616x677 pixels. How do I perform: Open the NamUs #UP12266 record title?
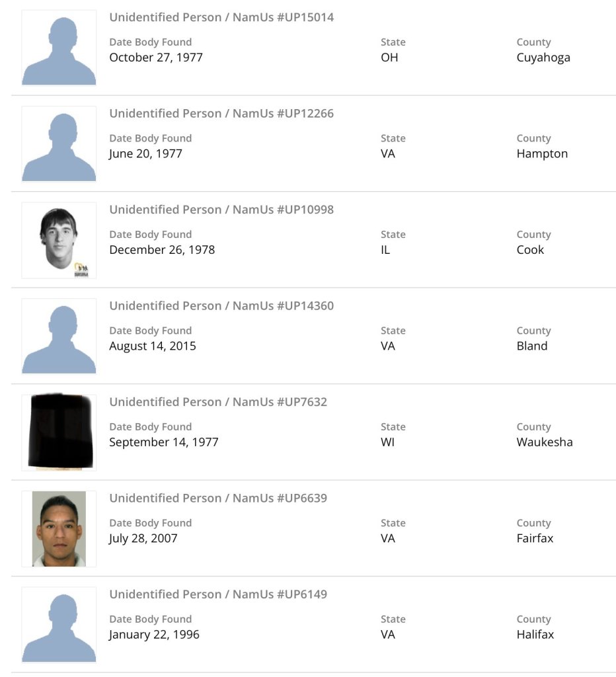point(221,114)
